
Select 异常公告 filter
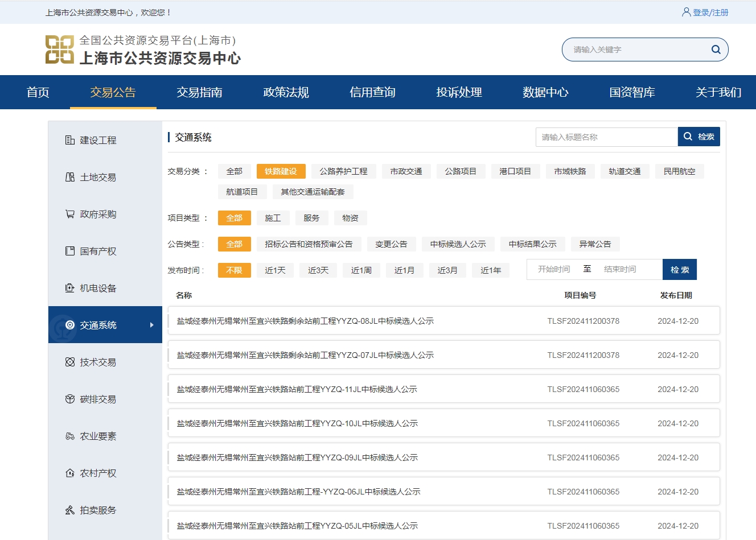595,244
